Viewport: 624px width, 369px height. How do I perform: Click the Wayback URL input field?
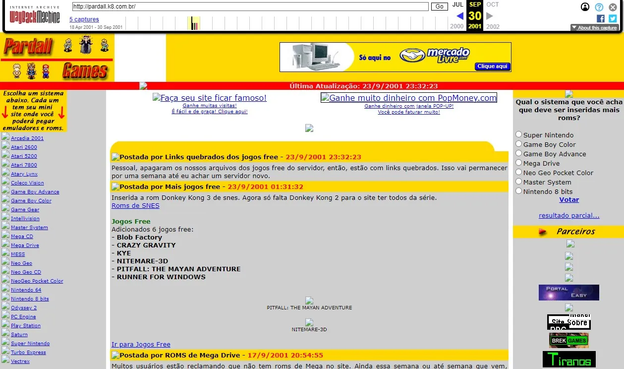pyautogui.click(x=250, y=6)
